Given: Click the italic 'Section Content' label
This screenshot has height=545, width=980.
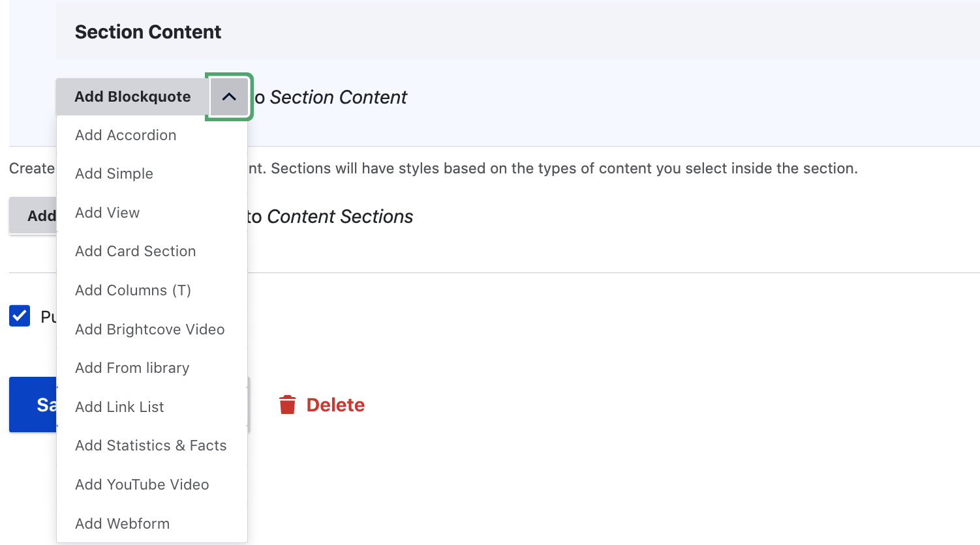Looking at the screenshot, I should pos(339,97).
